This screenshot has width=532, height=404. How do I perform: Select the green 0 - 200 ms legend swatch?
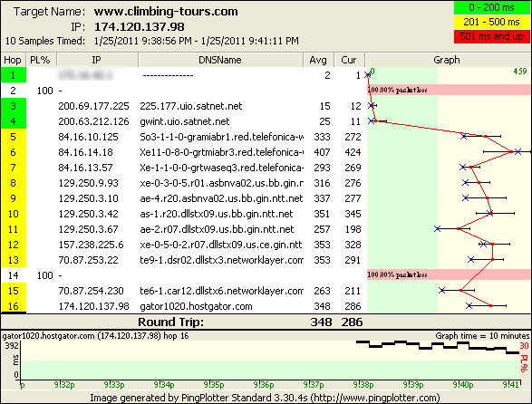[491, 7]
